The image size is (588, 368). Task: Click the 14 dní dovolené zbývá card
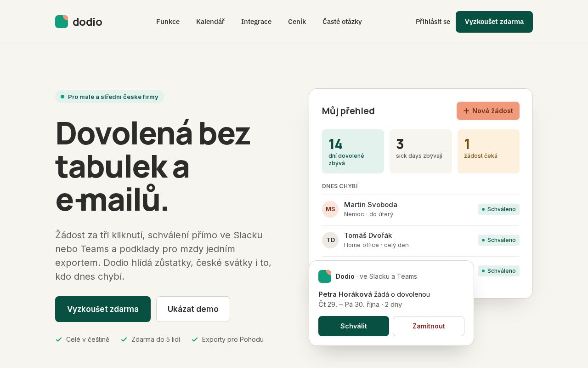tap(353, 151)
